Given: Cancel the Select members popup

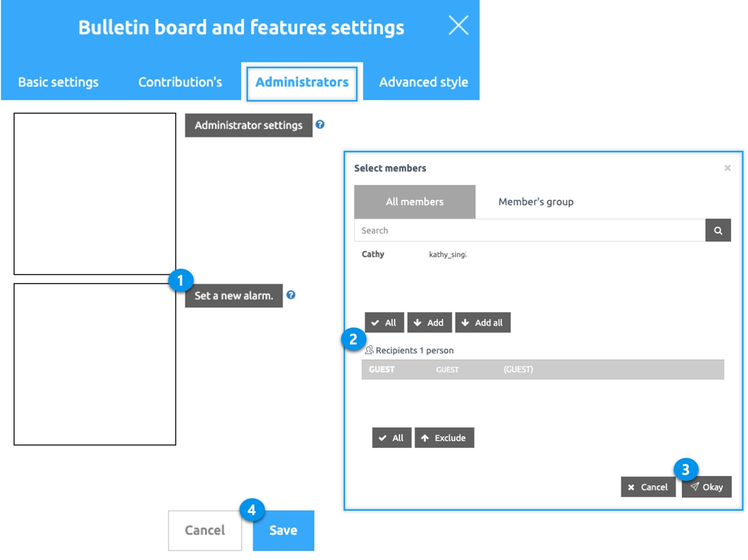Looking at the screenshot, I should point(648,487).
